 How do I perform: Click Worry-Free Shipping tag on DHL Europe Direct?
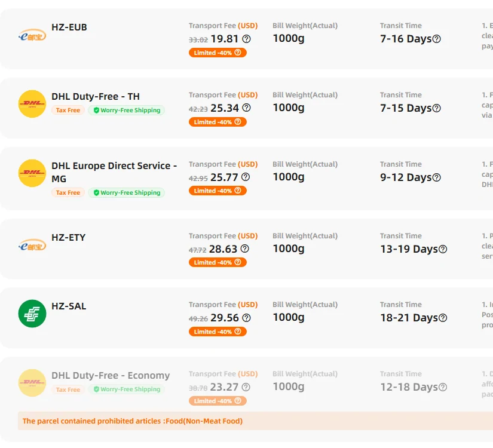click(x=127, y=192)
